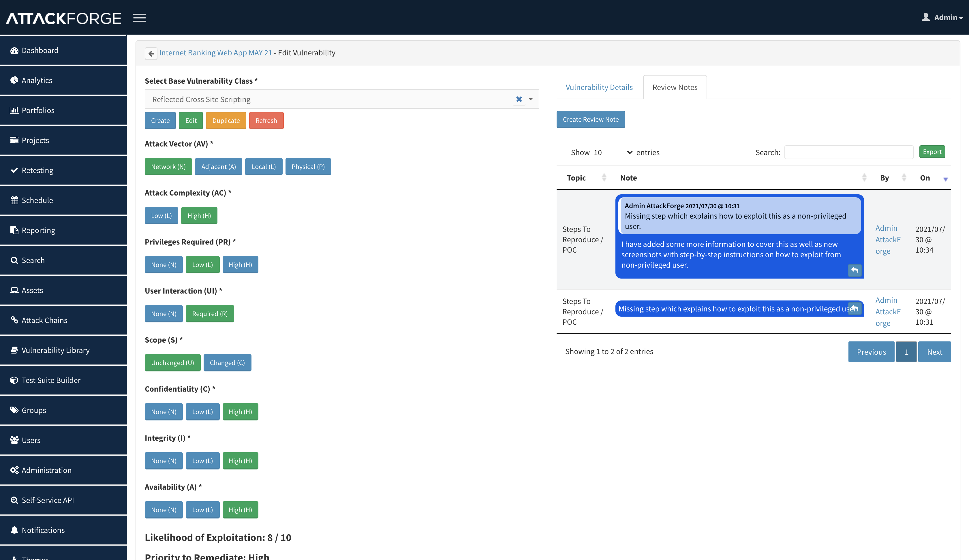Click the Create Review Note button
The width and height of the screenshot is (969, 560).
click(591, 120)
